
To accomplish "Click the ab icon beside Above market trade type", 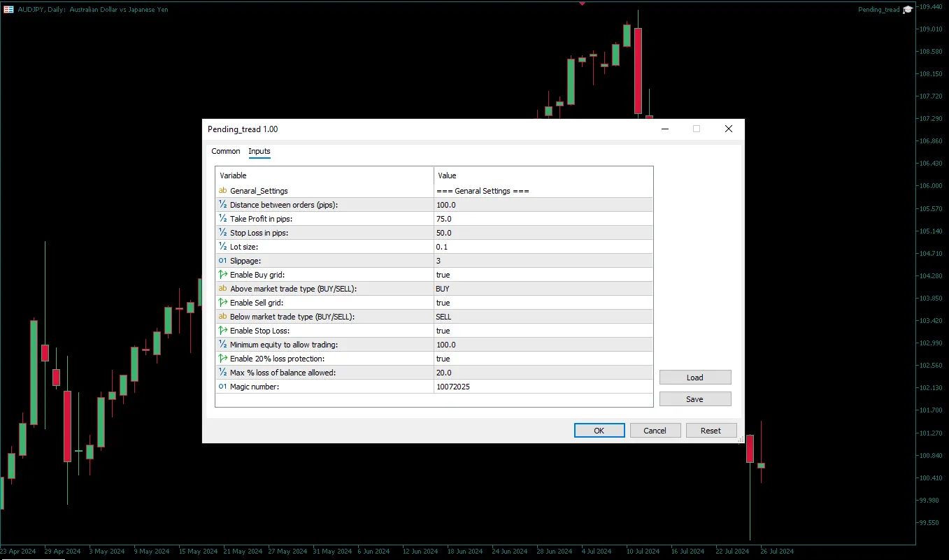I will 222,288.
